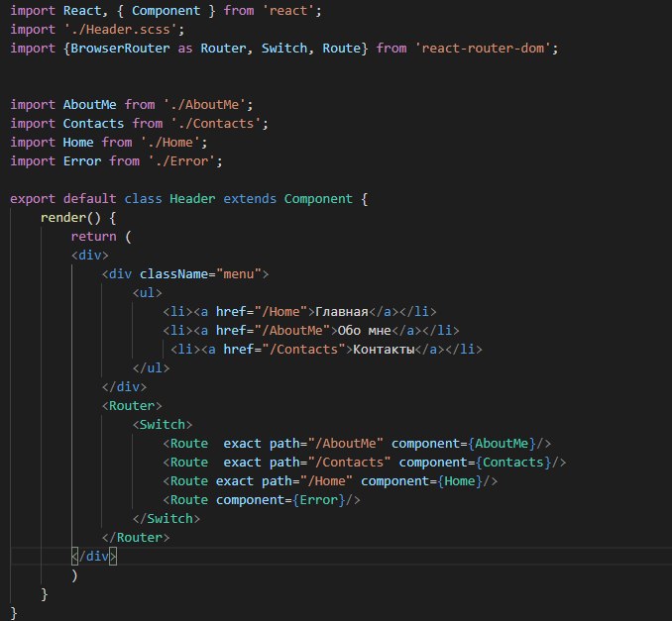672x621 pixels.
Task: Click 'react-router-dom' module string
Action: (483, 49)
